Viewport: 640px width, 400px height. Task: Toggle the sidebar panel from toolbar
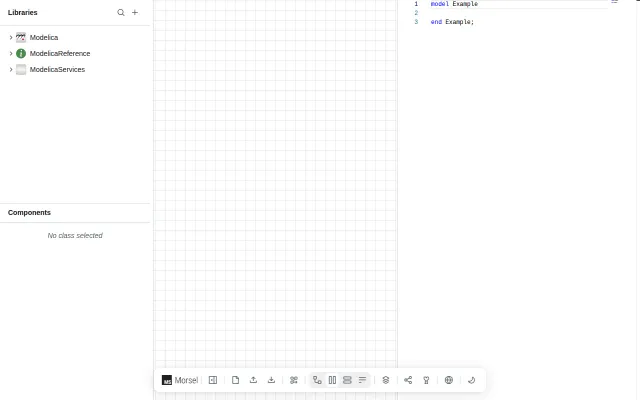213,380
